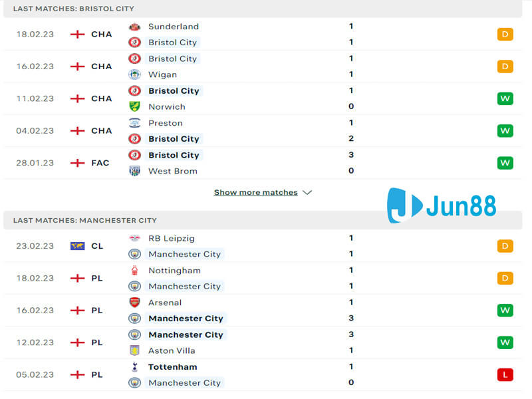The height and width of the screenshot is (399, 532).
Task: Click the W badge for Arsenal match
Action: (x=505, y=311)
